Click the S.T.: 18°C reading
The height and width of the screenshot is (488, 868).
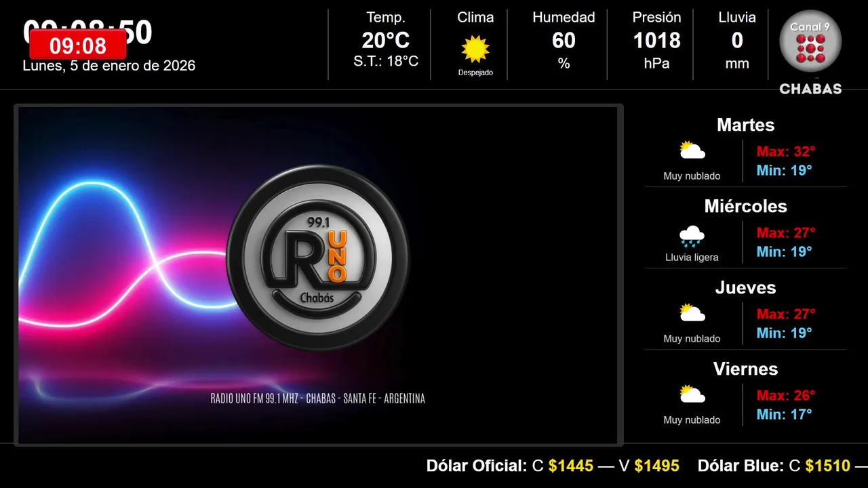386,62
